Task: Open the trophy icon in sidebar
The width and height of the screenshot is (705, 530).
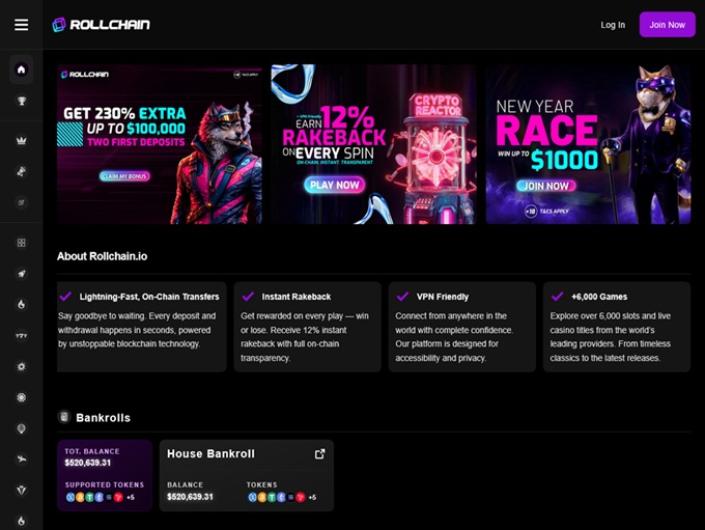Action: pyautogui.click(x=21, y=101)
